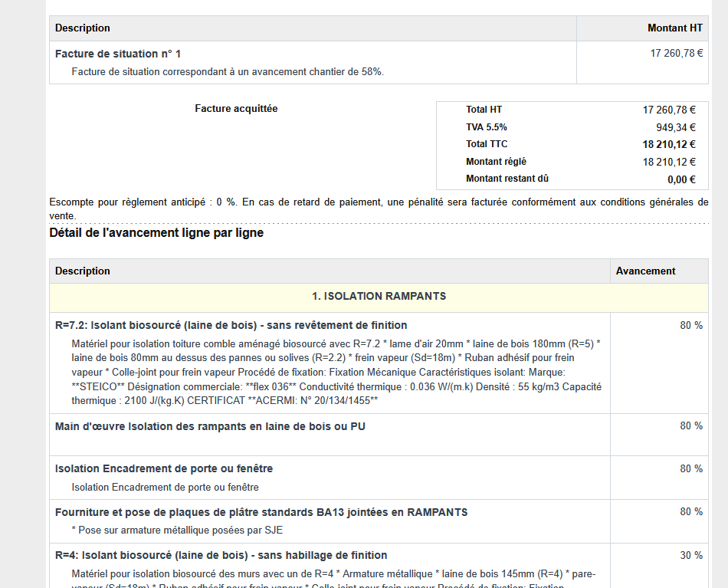Click the 30 % avancement value

[x=690, y=556]
